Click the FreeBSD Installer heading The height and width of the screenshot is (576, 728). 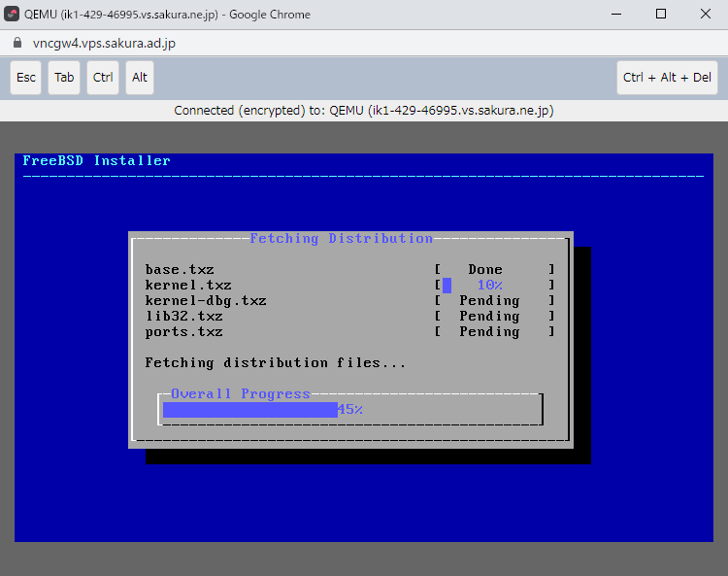97,161
